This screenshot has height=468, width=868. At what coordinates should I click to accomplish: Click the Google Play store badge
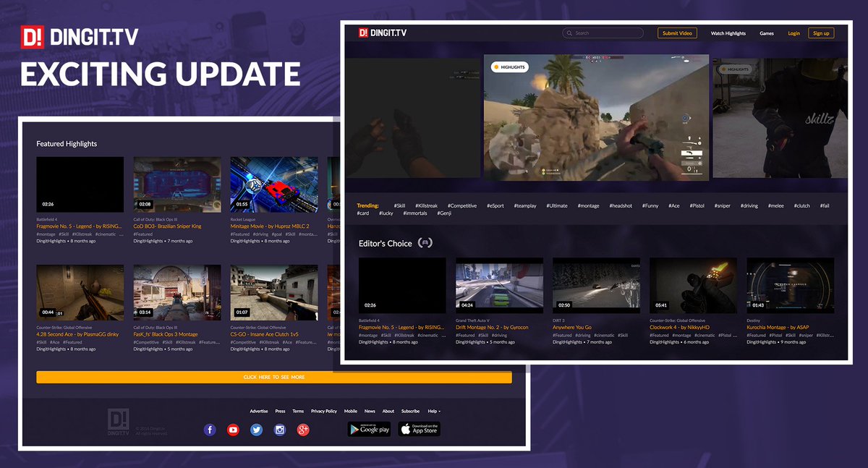[369, 429]
